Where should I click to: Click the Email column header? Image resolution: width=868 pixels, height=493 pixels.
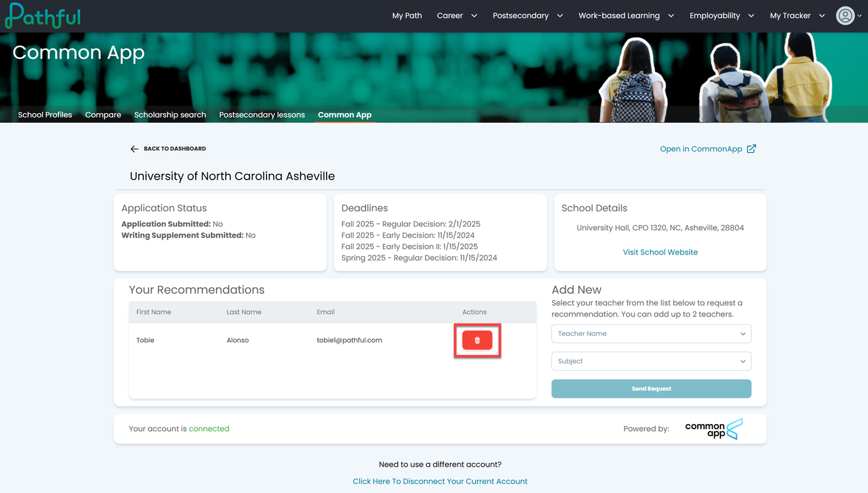325,312
